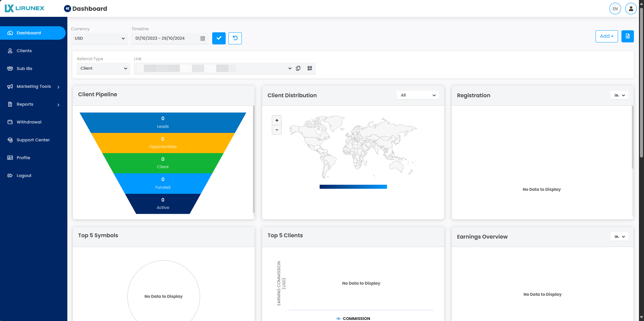Click the Add button
The image size is (644, 321).
(606, 36)
